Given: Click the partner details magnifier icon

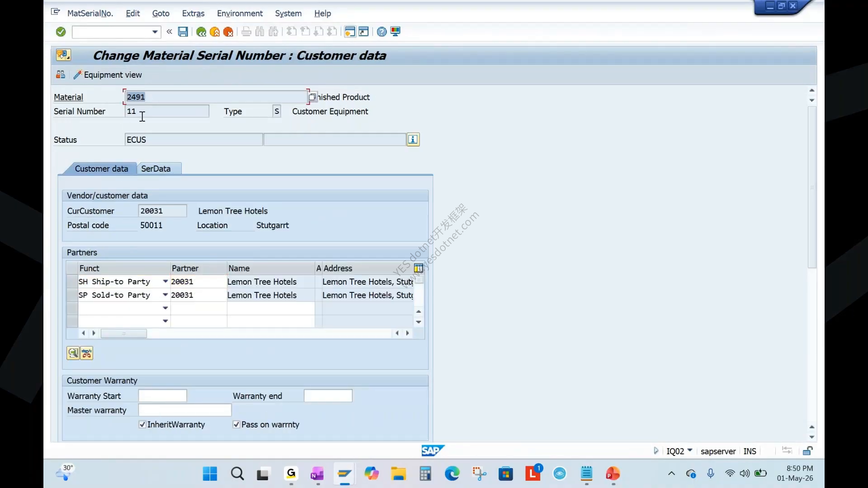Looking at the screenshot, I should (73, 353).
